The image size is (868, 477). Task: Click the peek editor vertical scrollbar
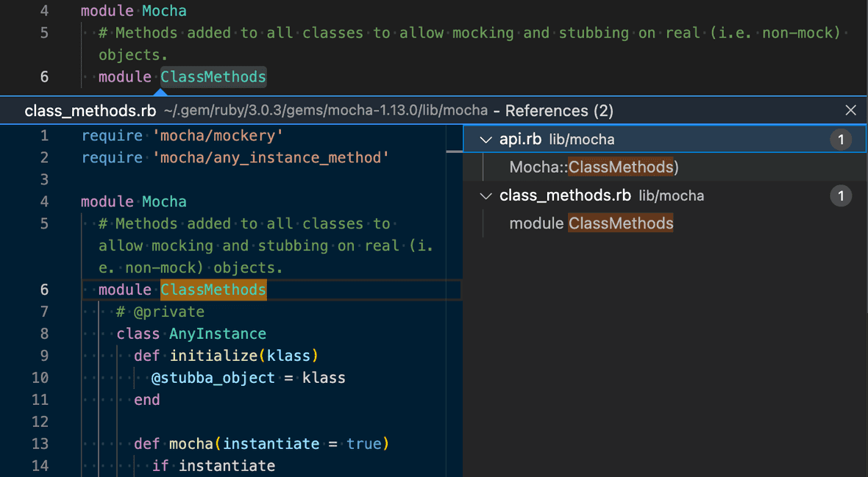[455, 301]
